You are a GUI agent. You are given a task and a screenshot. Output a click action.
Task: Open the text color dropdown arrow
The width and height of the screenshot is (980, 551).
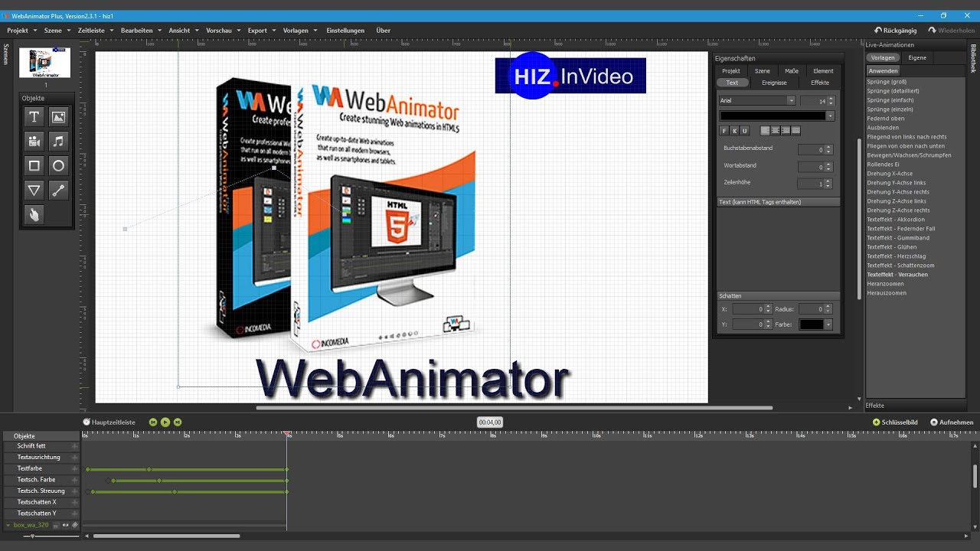[831, 116]
